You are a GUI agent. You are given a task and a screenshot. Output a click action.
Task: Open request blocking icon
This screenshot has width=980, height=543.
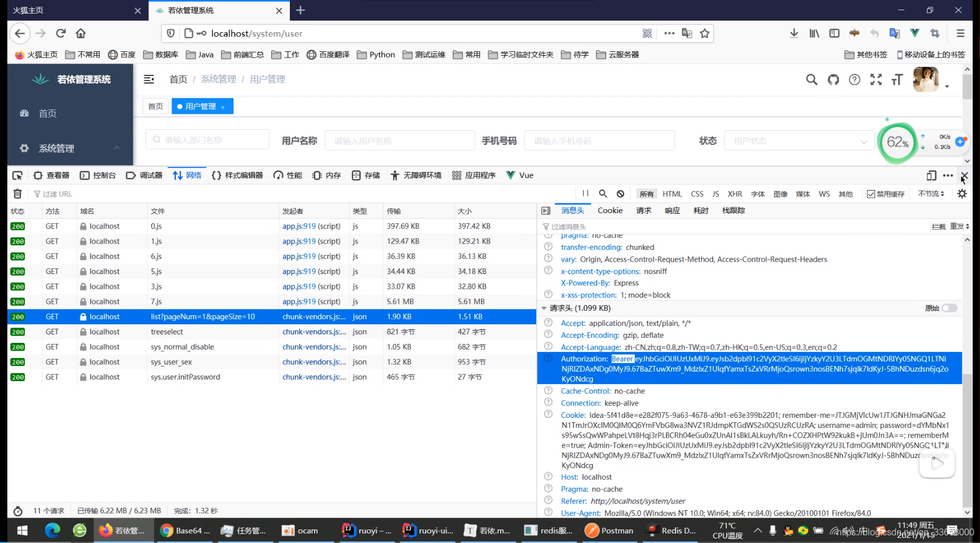click(620, 193)
